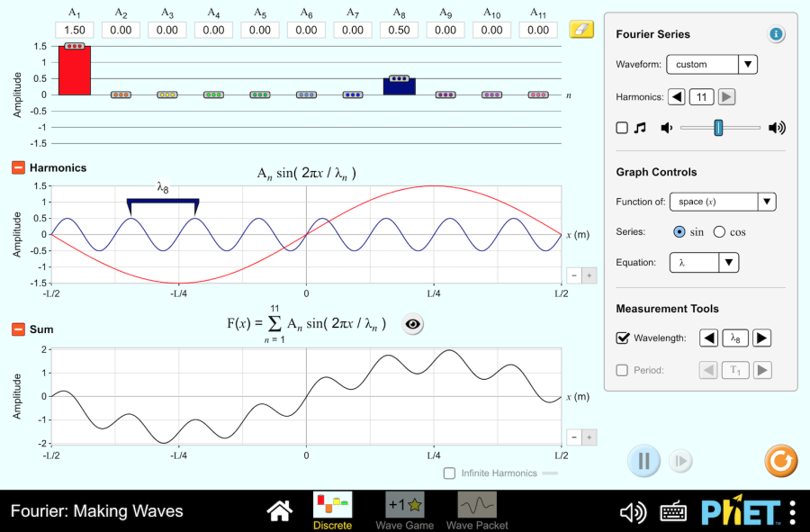Pause the simulation
Image resolution: width=810 pixels, height=532 pixels.
pyautogui.click(x=643, y=461)
